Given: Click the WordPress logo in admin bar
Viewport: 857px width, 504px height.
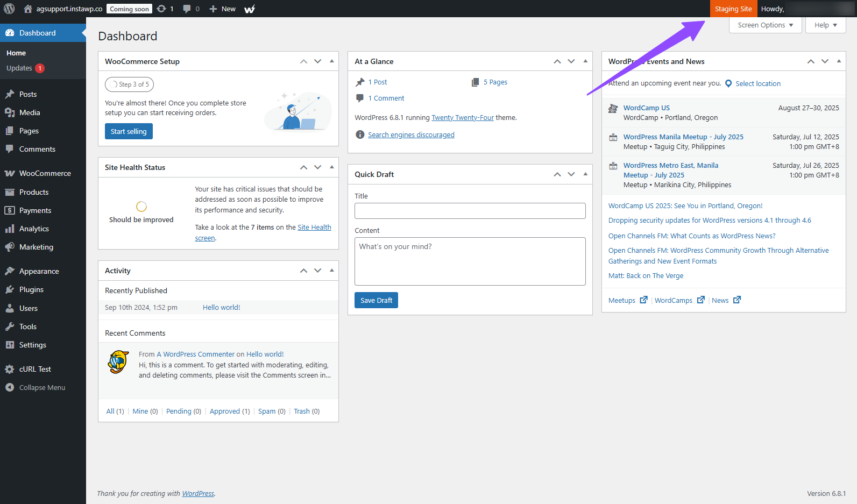Looking at the screenshot, I should (x=9, y=9).
